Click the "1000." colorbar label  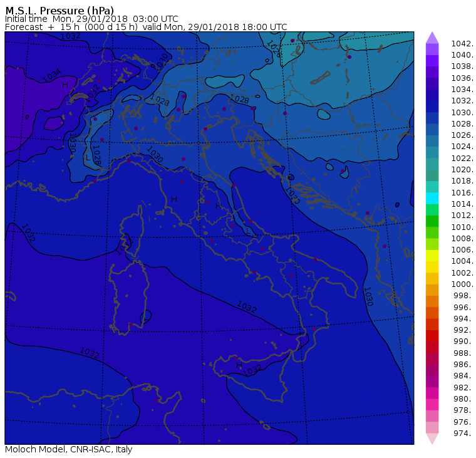point(462,284)
